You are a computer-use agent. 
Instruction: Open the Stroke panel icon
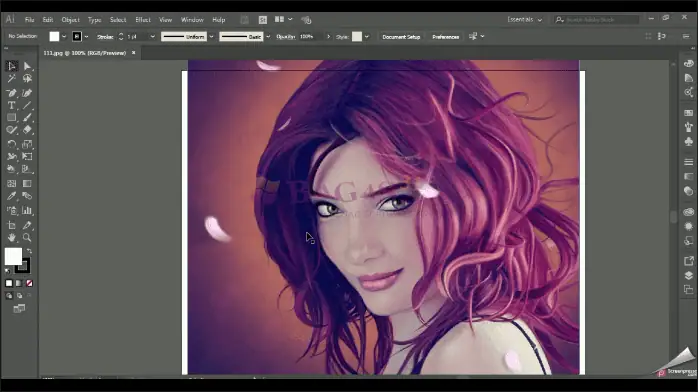(689, 162)
